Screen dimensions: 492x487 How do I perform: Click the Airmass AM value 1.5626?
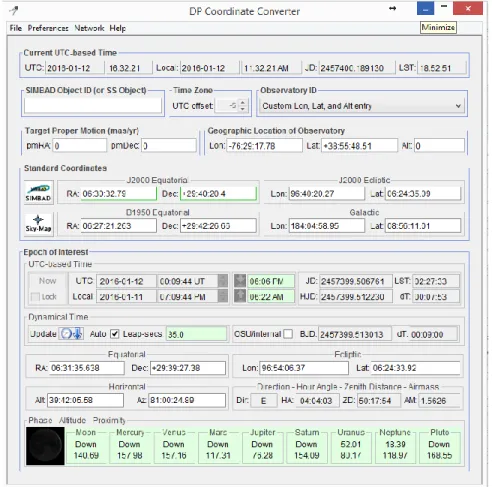[440, 400]
